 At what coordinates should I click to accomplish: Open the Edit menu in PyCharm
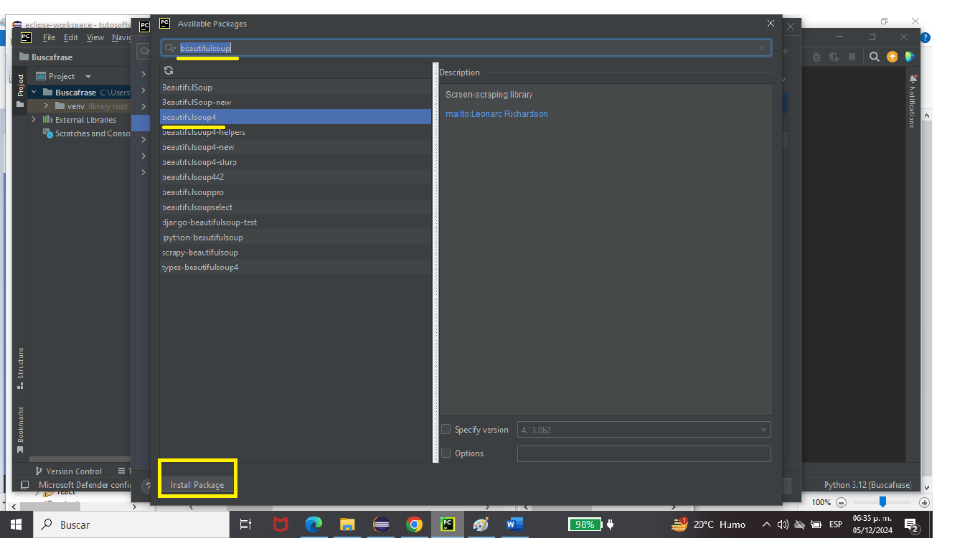pyautogui.click(x=71, y=37)
